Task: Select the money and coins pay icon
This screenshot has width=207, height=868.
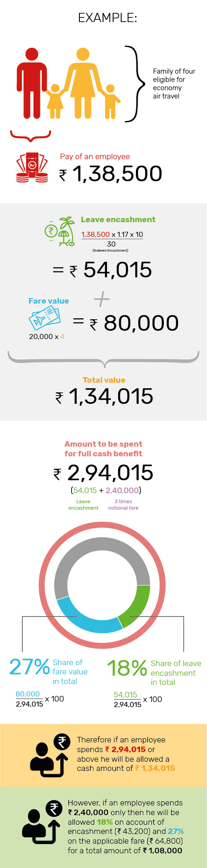Action: coord(32,168)
